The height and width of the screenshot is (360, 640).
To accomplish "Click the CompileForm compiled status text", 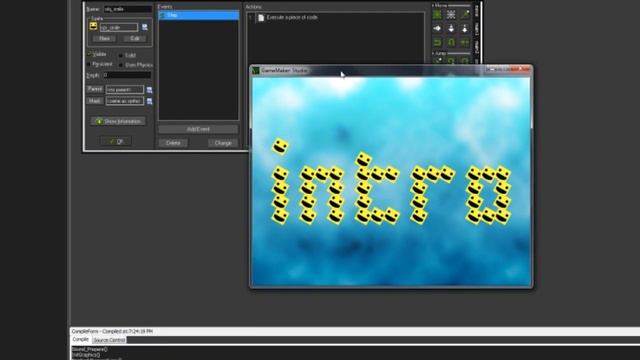I will point(112,331).
